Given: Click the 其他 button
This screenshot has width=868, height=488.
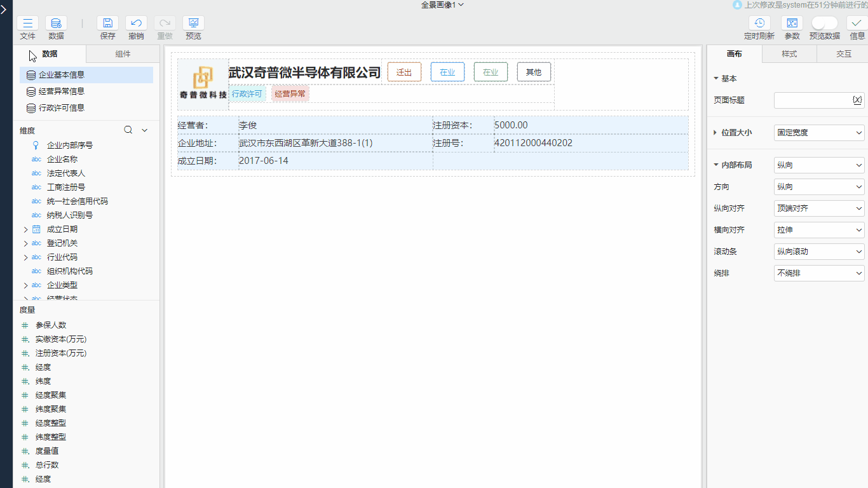Looking at the screenshot, I should click(x=534, y=72).
